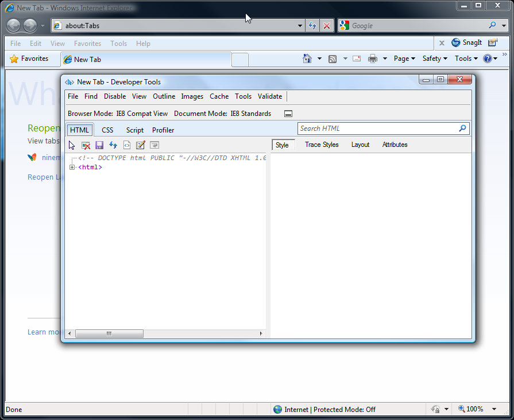Click the Help question mark icon
This screenshot has width=514, height=420.
tap(488, 59)
